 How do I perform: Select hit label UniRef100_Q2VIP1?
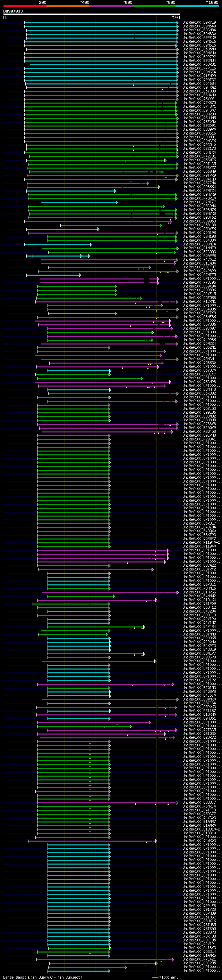(199, 944)
